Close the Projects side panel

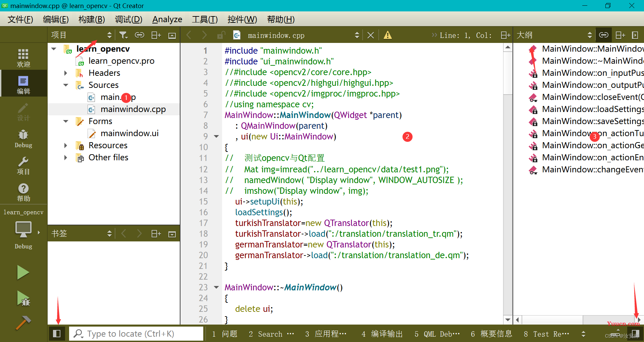click(172, 36)
